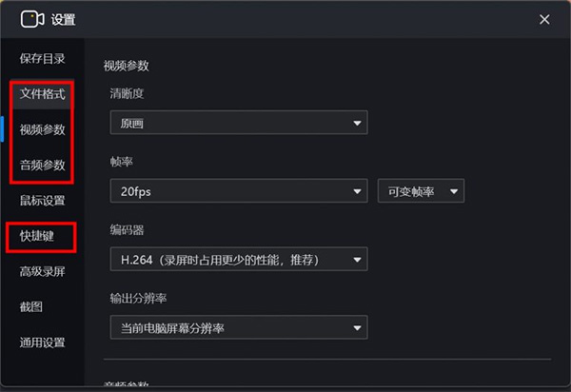Switch to the 文件格式 section

[x=42, y=94]
